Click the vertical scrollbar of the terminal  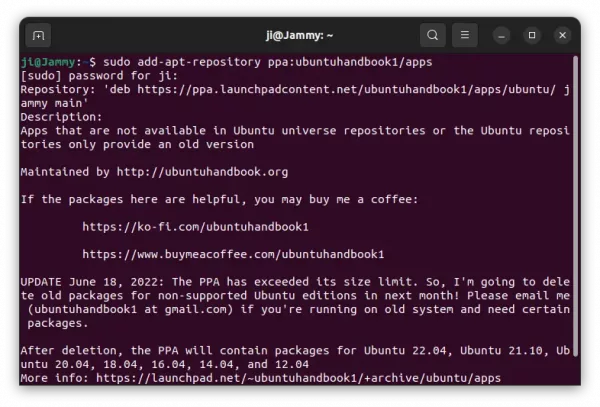click(x=575, y=200)
